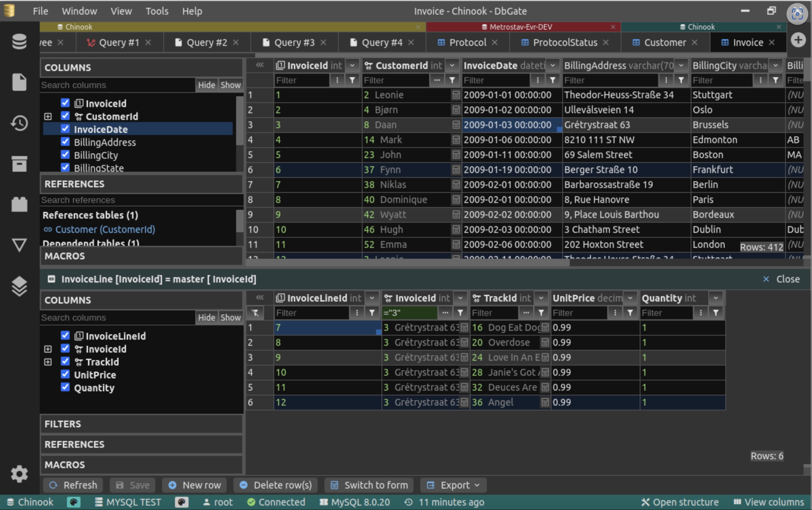Click the add new tab plus icon

click(x=798, y=40)
